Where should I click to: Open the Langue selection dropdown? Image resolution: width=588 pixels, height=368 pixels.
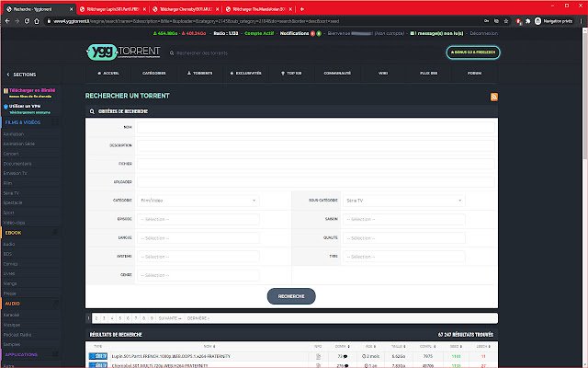click(198, 238)
